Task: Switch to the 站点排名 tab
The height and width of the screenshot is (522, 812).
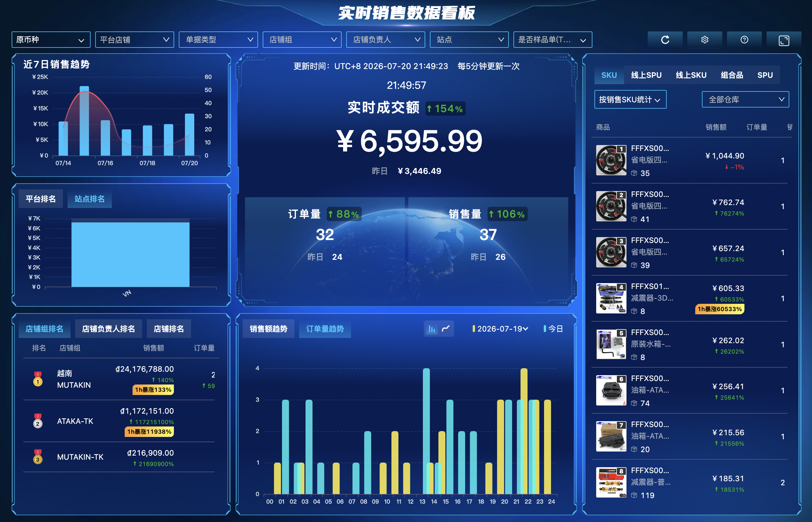Action: pos(89,199)
